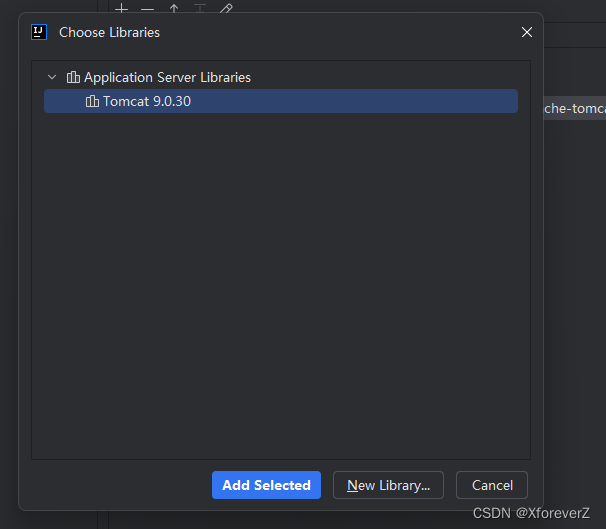Click the Choose Libraries title text

click(109, 32)
